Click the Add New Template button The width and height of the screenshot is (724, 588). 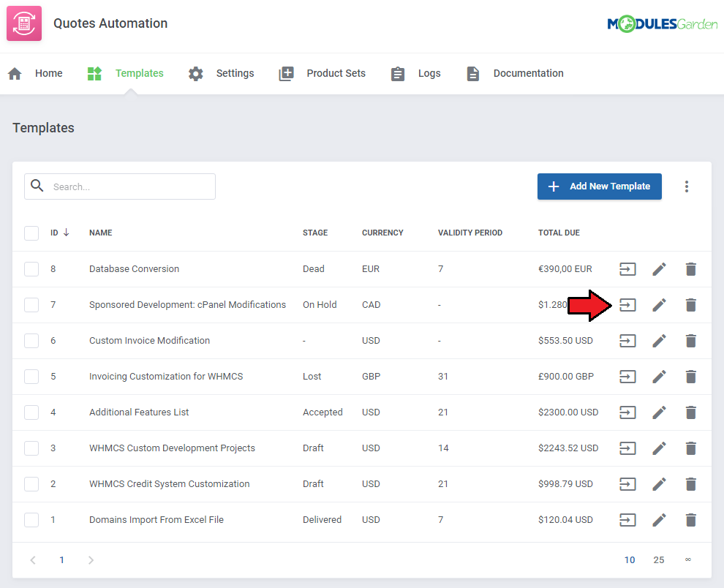tap(600, 186)
